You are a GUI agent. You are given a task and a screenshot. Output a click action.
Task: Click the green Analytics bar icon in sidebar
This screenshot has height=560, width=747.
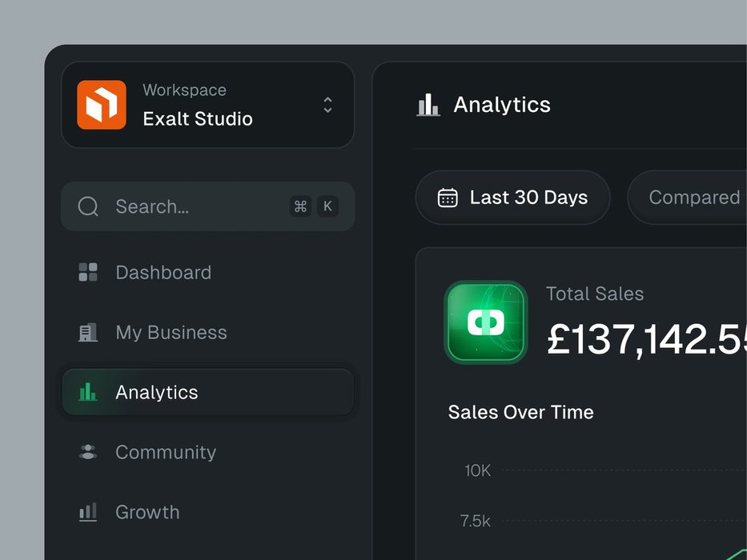(x=88, y=392)
